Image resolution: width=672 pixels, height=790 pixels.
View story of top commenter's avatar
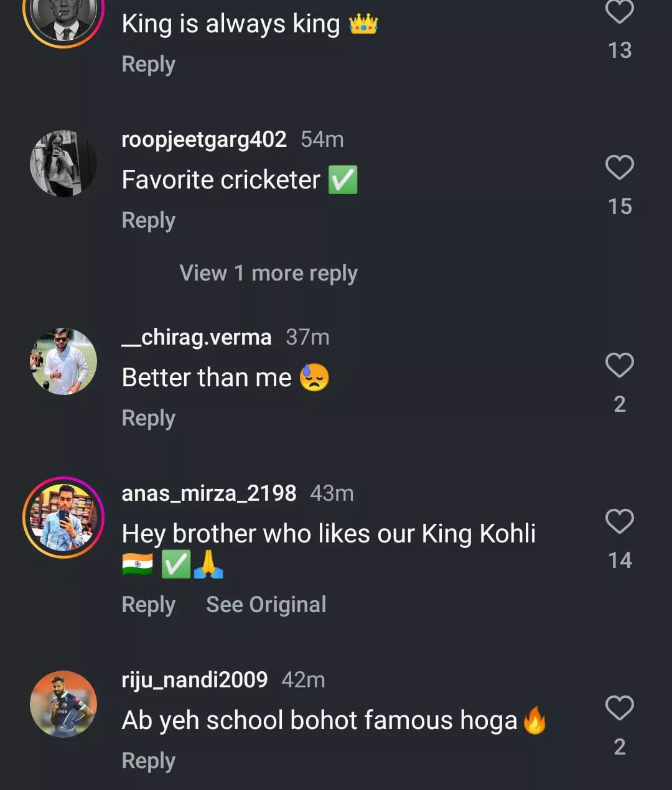(63, 16)
